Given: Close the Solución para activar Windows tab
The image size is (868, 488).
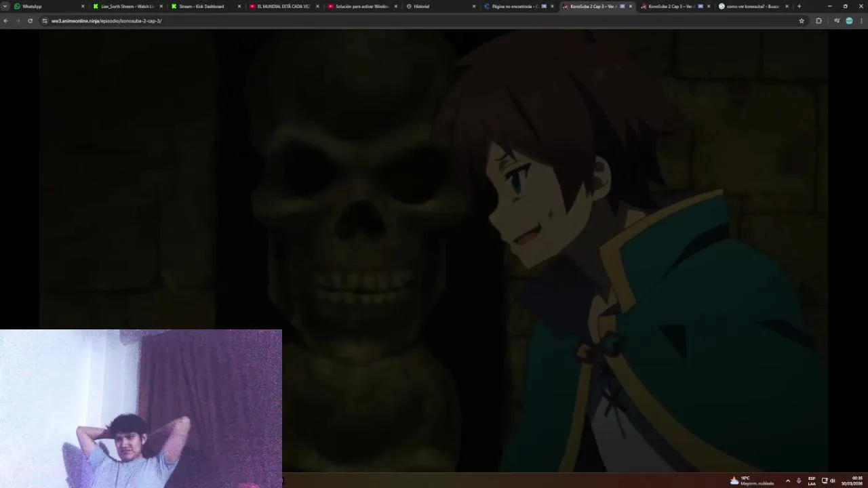Looking at the screenshot, I should click(395, 6).
